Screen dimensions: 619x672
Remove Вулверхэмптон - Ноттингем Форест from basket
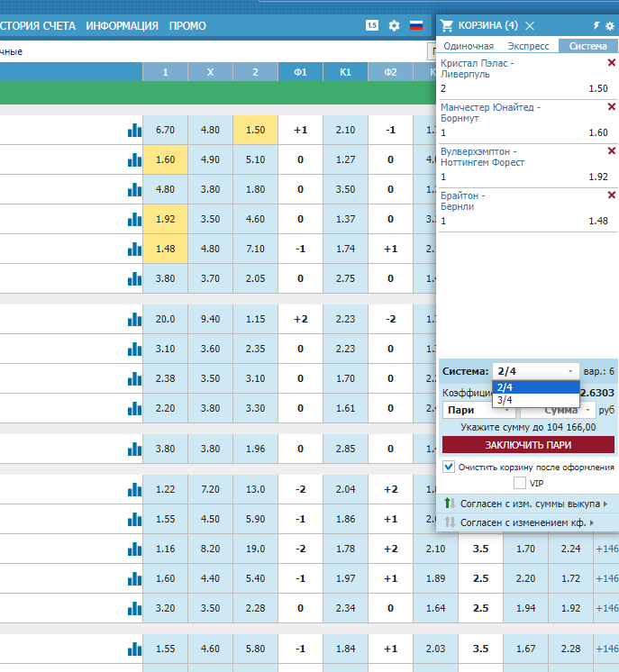pyautogui.click(x=612, y=150)
